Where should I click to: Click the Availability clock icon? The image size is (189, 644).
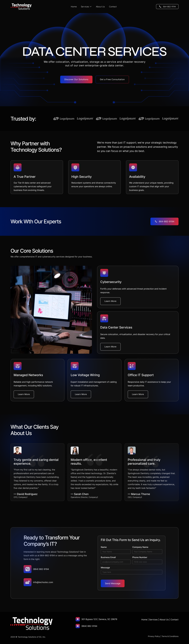tap(133, 167)
